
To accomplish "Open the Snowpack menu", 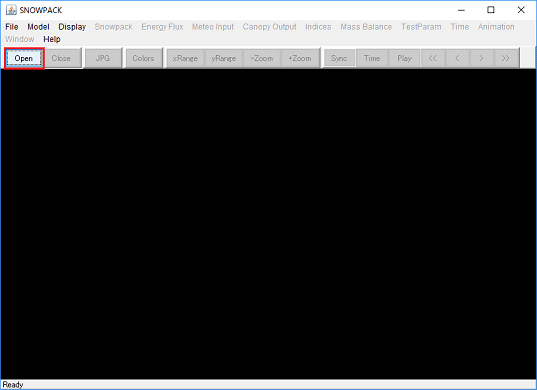I will click(113, 27).
